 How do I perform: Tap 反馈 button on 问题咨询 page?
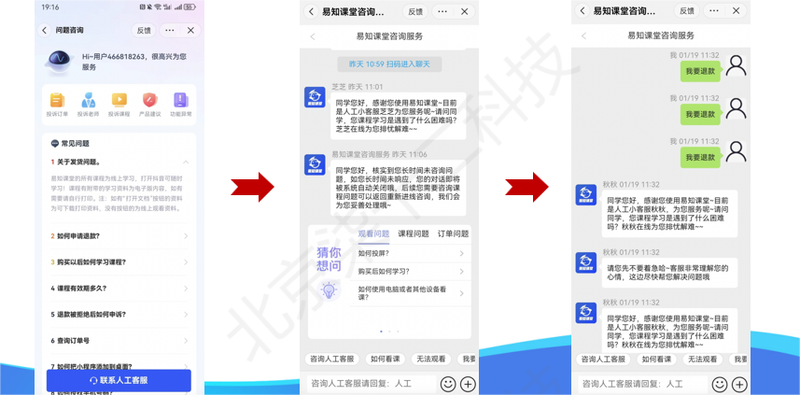tap(144, 30)
